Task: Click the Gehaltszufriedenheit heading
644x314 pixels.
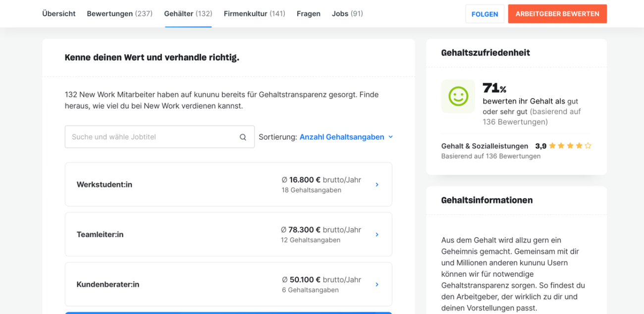Action: point(485,52)
